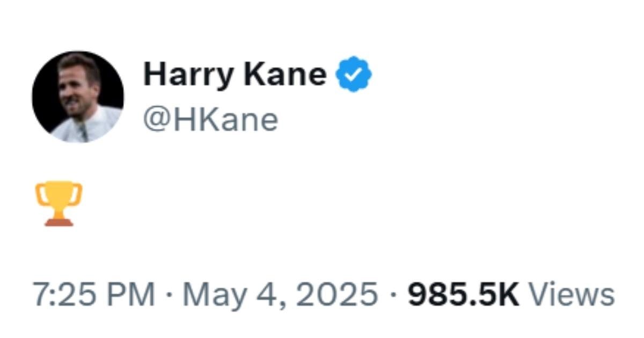644x338 pixels.
Task: Click "PM" in the tweet time
Action: pyautogui.click(x=134, y=295)
